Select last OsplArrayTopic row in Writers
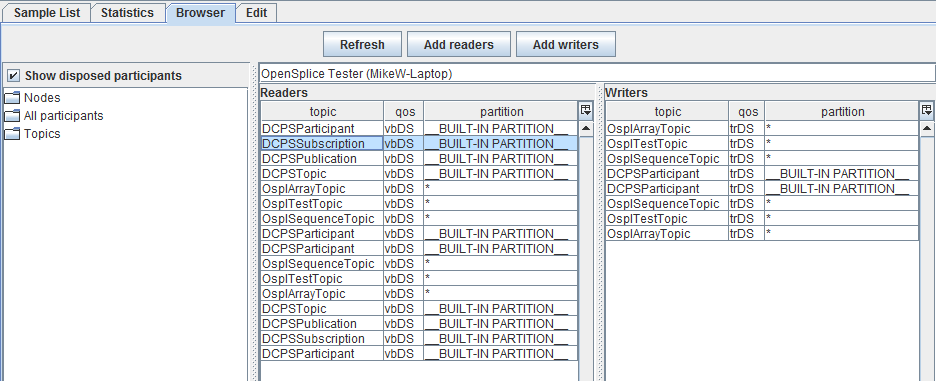 click(x=762, y=233)
